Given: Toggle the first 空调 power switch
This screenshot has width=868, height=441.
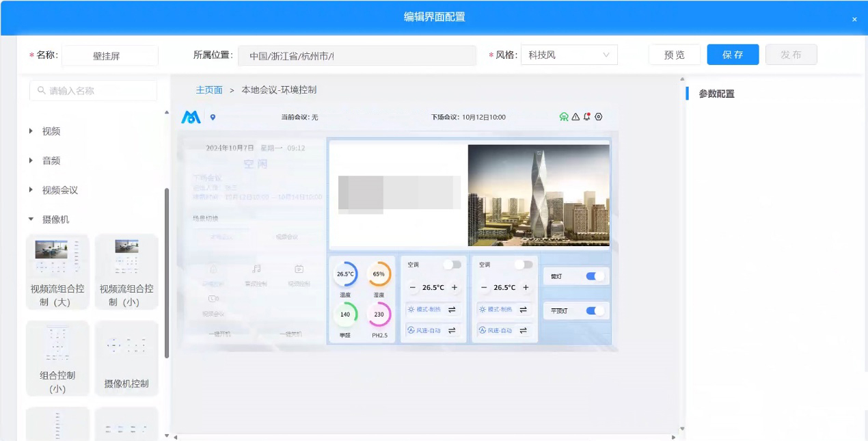Looking at the screenshot, I should (452, 265).
